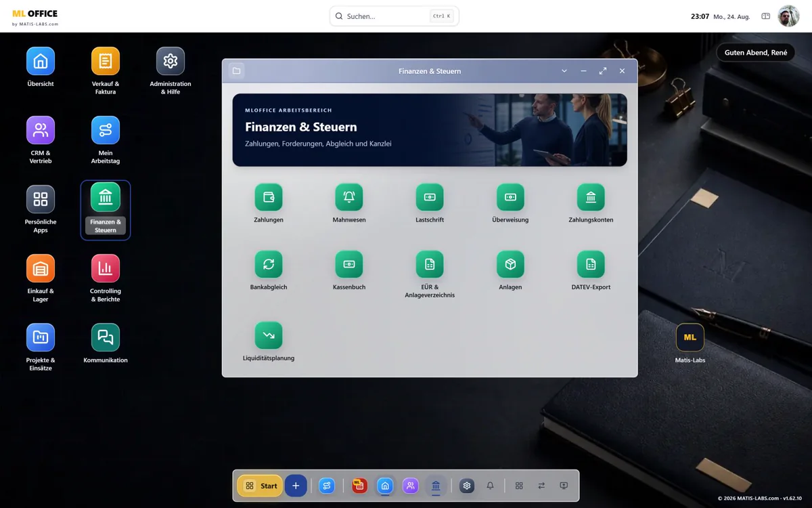The image size is (812, 508).
Task: Open Kommunikation desktop icon
Action: pos(106,337)
